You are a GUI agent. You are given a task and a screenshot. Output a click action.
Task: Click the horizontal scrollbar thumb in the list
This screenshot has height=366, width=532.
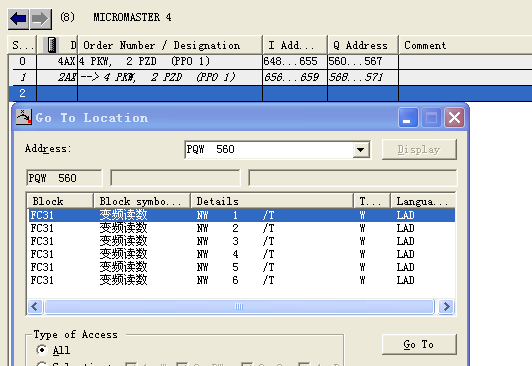point(240,307)
